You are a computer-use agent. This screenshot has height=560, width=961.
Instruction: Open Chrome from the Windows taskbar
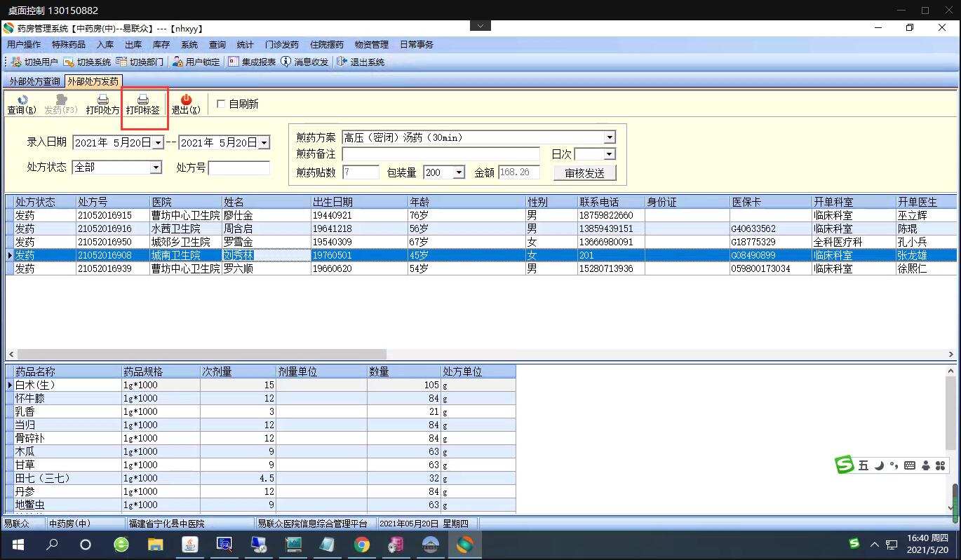pyautogui.click(x=362, y=545)
